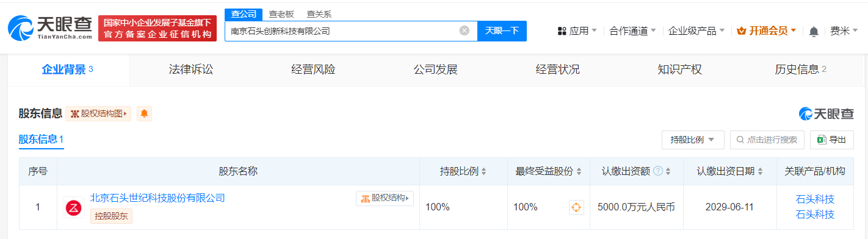Screen dimensions: 868x239
Task: Open the 经营风险 tab
Action: (x=313, y=70)
